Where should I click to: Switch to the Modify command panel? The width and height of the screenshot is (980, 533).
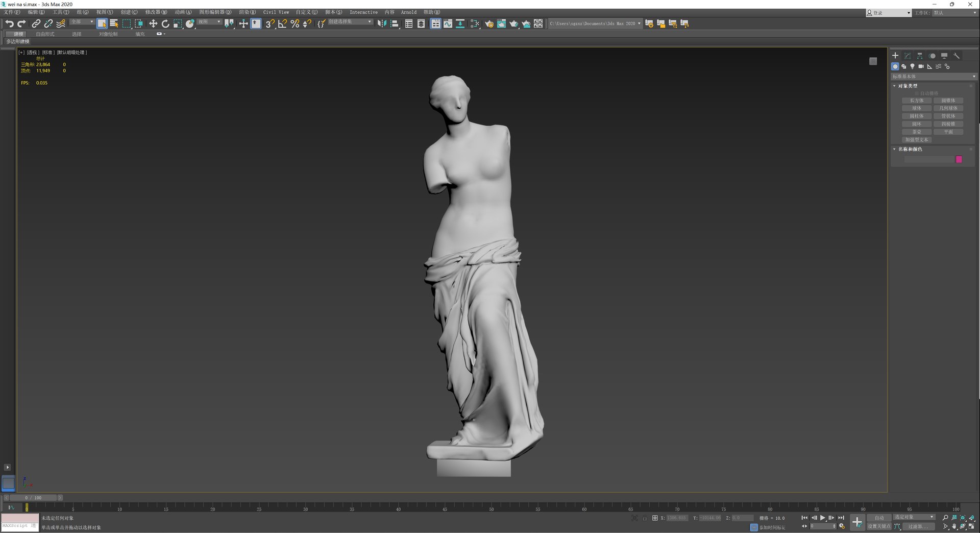(x=908, y=56)
